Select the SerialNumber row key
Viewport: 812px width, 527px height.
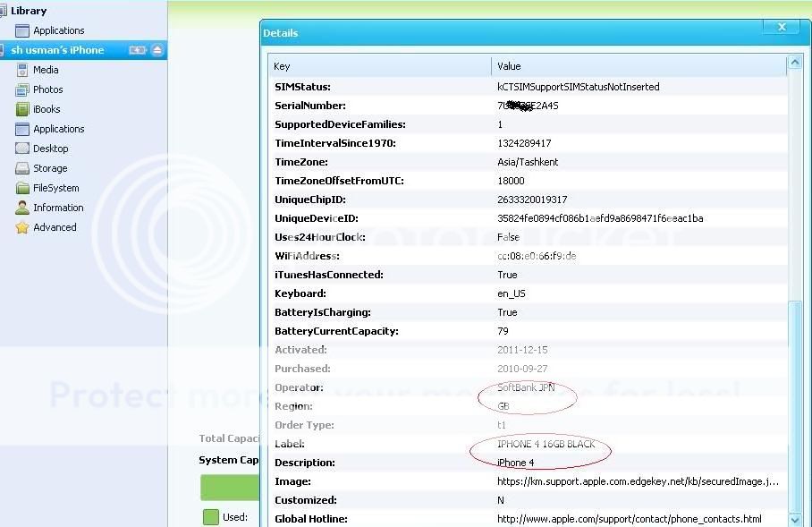click(x=310, y=106)
